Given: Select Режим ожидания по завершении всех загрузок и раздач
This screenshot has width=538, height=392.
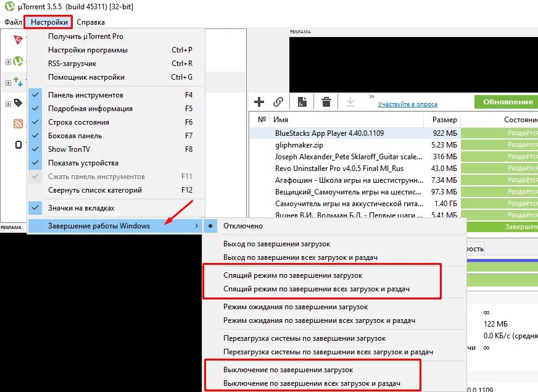Looking at the screenshot, I should coord(334,320).
